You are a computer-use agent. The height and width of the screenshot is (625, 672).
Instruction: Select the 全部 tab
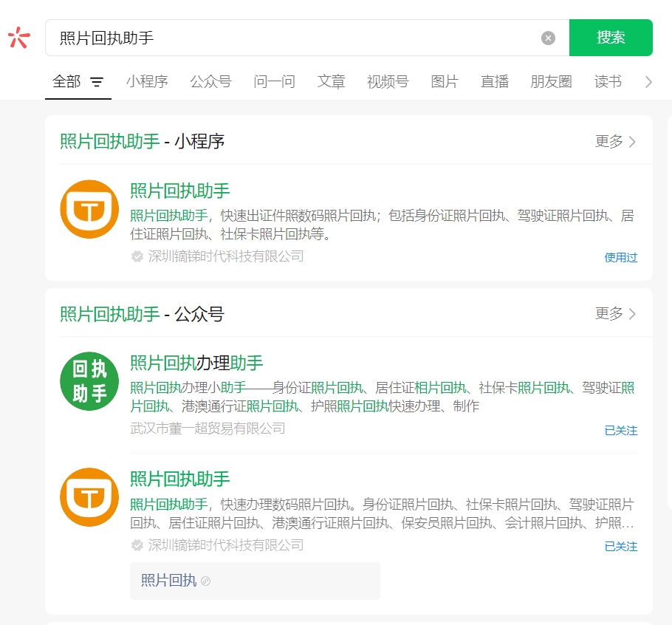click(66, 81)
